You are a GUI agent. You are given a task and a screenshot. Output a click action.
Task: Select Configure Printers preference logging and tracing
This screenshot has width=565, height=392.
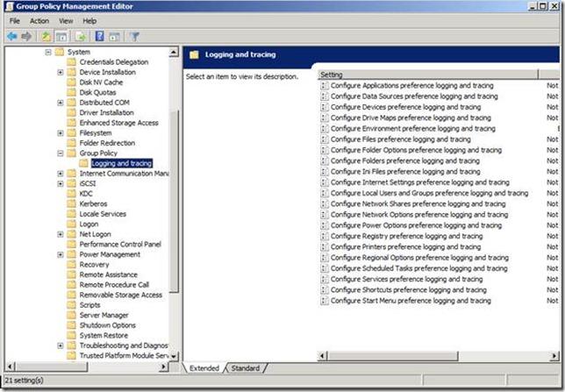click(x=405, y=246)
